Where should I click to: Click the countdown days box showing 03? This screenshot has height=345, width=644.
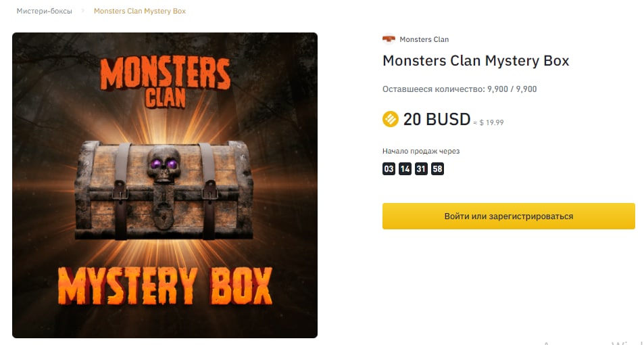pos(389,169)
